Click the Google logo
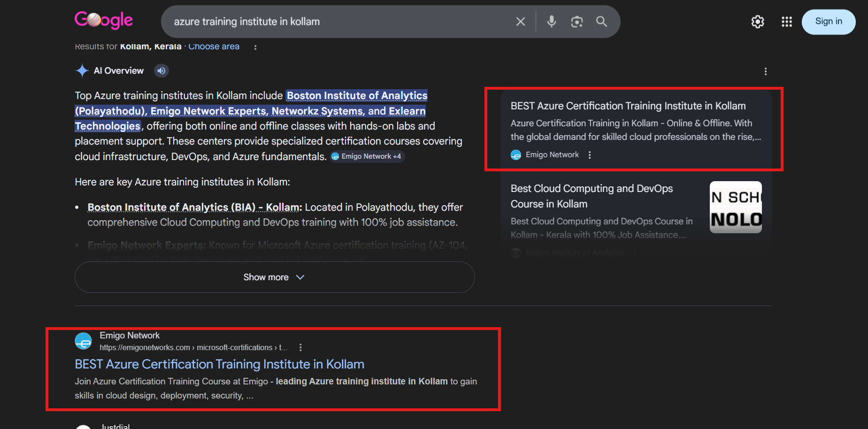868x429 pixels. [104, 20]
